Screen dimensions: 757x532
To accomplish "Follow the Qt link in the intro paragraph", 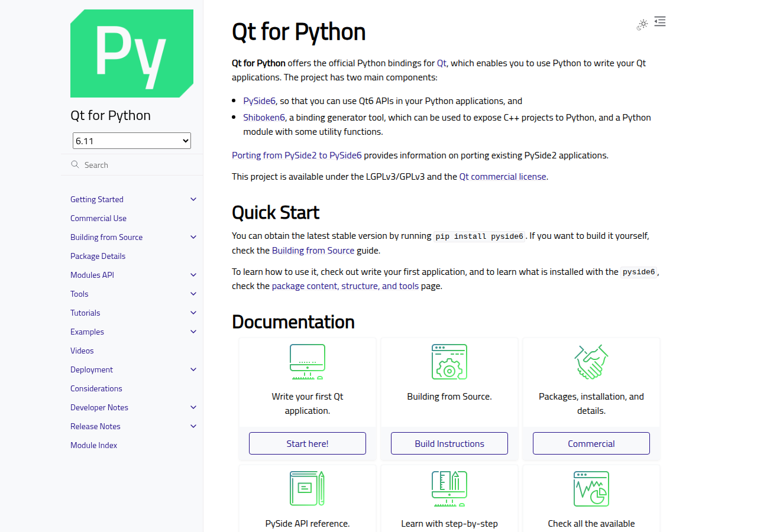I will (x=442, y=63).
